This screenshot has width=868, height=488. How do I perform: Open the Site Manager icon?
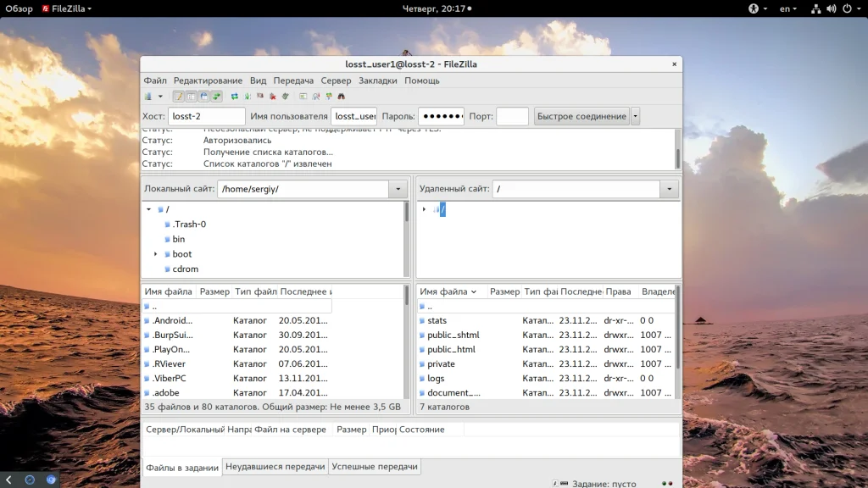[148, 97]
